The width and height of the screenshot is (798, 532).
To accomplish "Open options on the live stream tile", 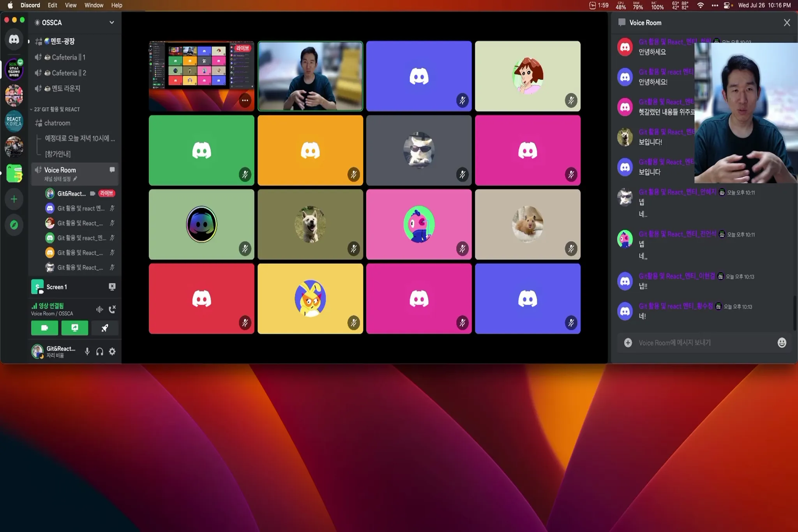I will (245, 100).
